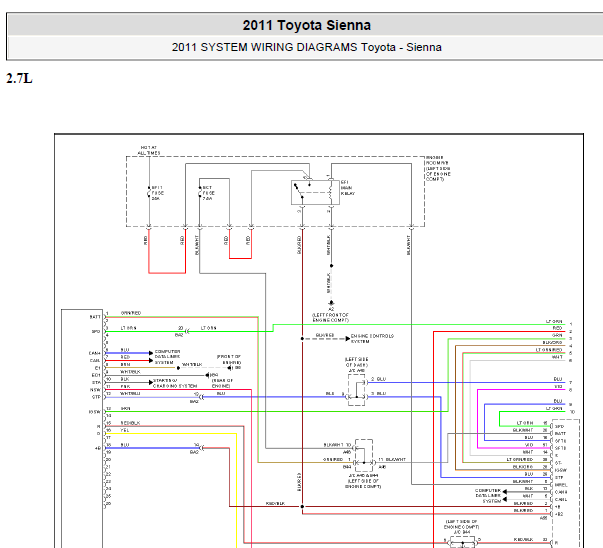This screenshot has width=603, height=548.
Task: Click the 'HOT AT ALL TIMES' label
Action: 149,150
